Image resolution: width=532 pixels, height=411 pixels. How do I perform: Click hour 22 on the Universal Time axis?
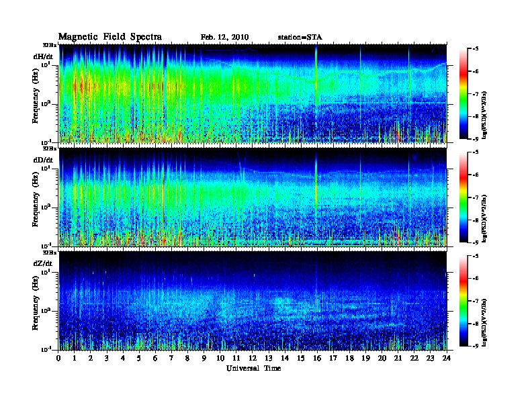coord(414,359)
